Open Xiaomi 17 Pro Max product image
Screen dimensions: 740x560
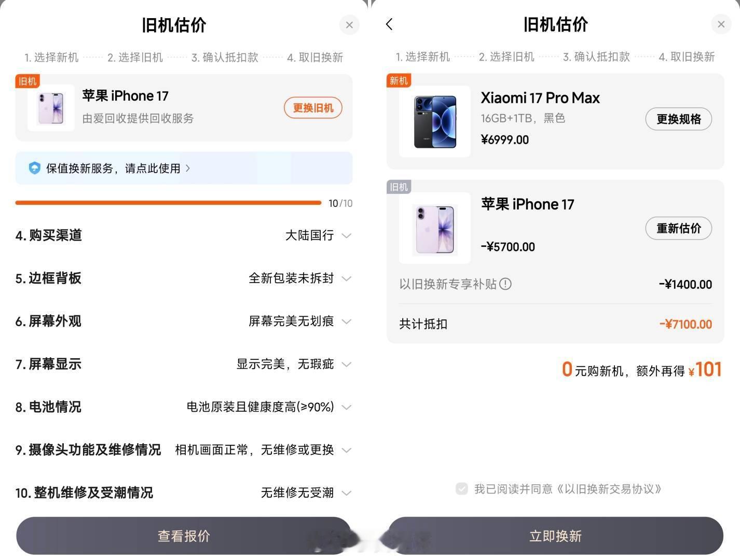tap(435, 121)
